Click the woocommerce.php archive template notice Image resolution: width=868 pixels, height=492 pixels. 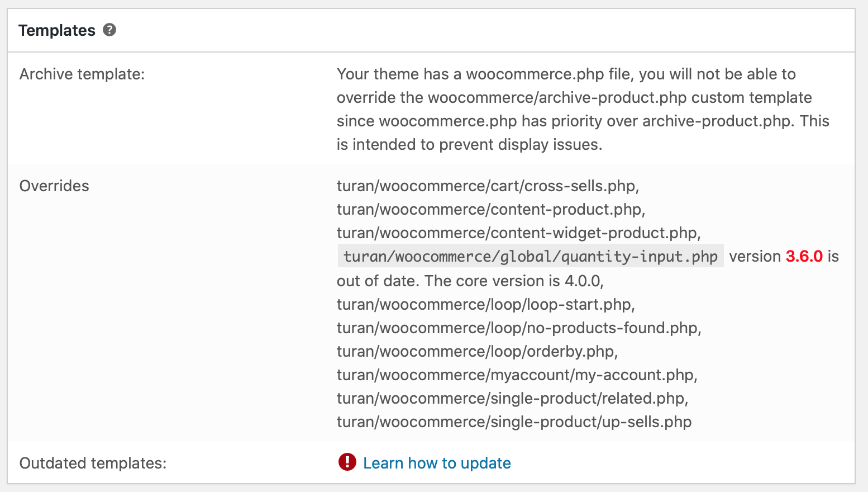coord(583,109)
